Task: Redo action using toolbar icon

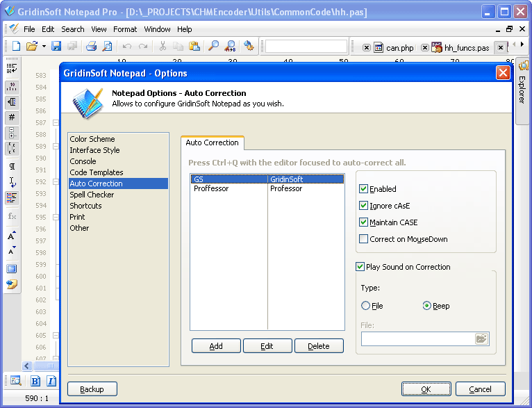Action: (x=143, y=46)
